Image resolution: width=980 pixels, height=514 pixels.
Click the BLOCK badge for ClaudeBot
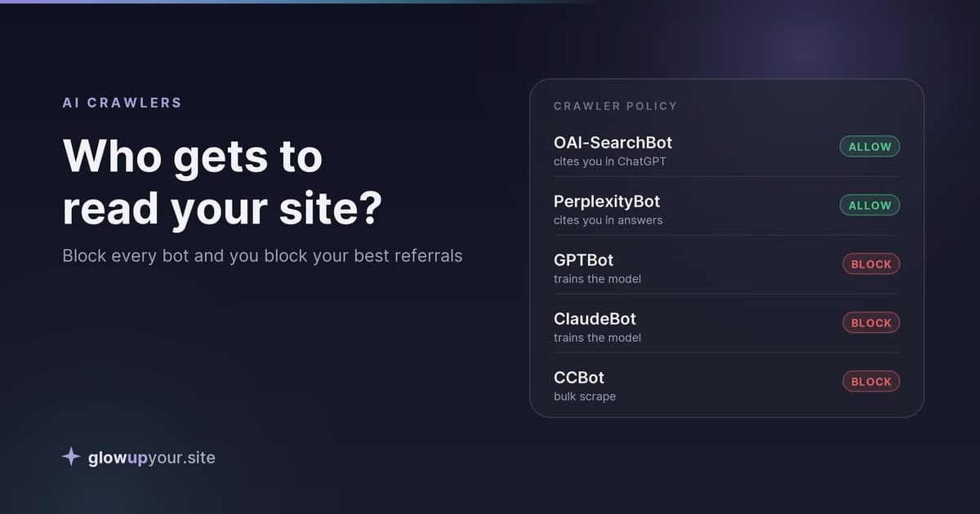871,323
